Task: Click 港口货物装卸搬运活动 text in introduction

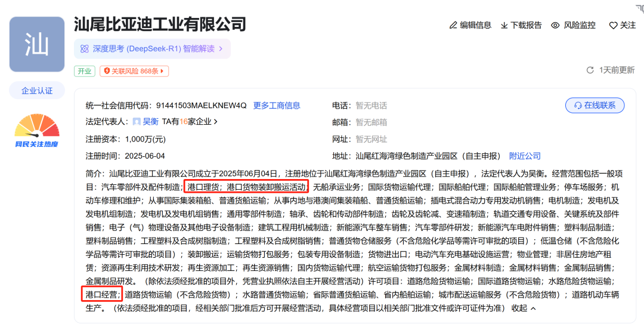Action: click(266, 187)
